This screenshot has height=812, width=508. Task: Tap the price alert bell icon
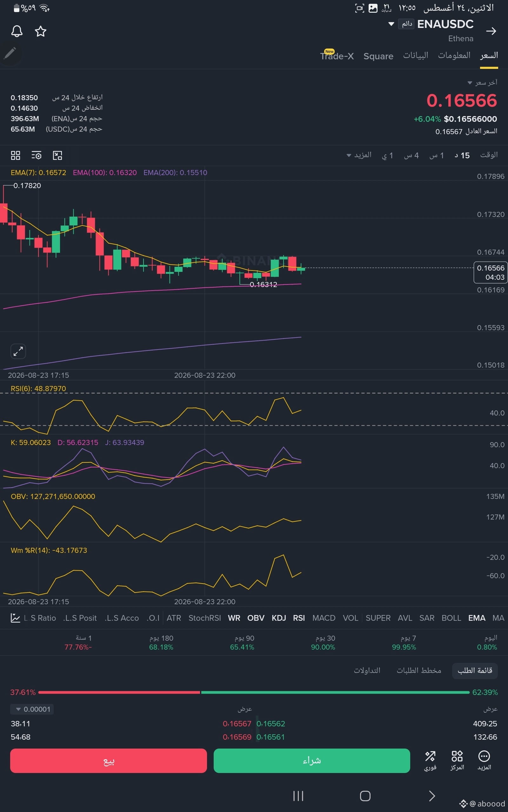click(x=17, y=31)
